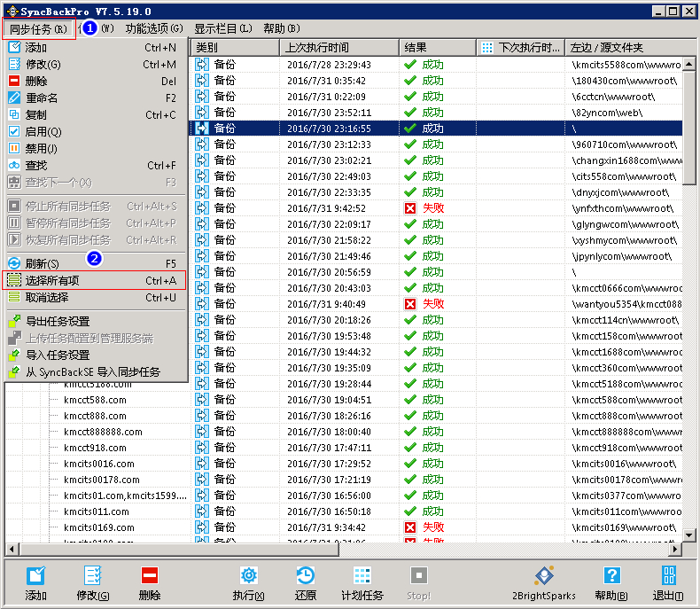
Task: Sort by 上次执行时间 column header
Action: coord(338,47)
